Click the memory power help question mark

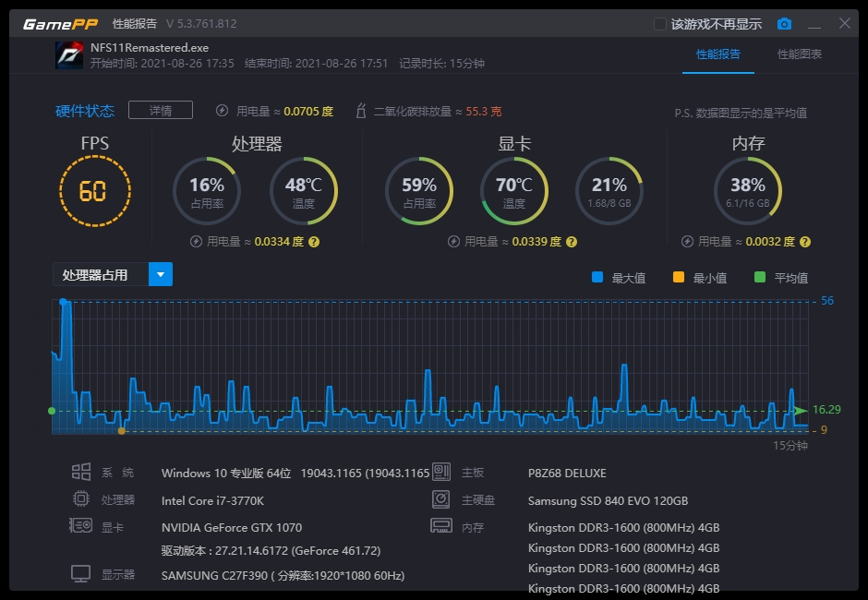[x=805, y=242]
